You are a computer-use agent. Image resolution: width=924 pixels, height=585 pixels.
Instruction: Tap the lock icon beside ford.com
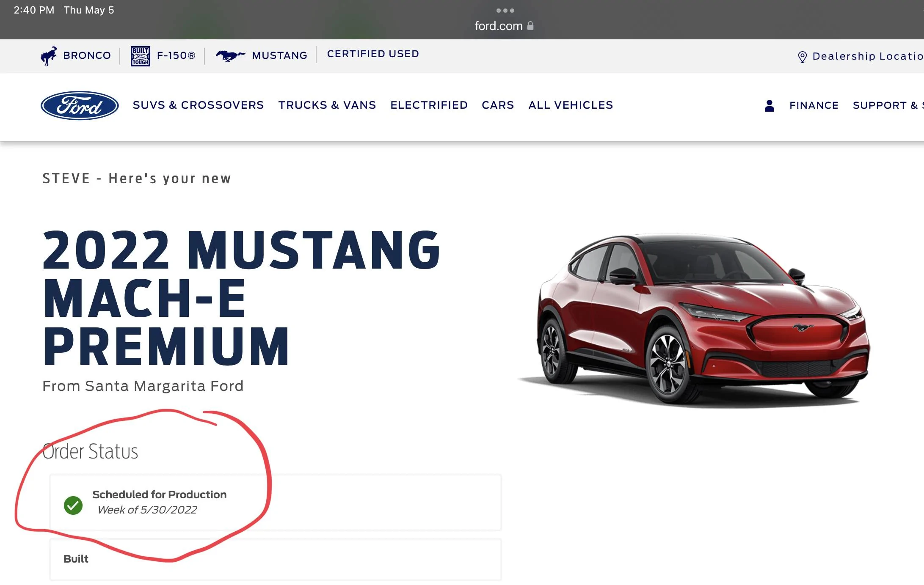tap(530, 25)
